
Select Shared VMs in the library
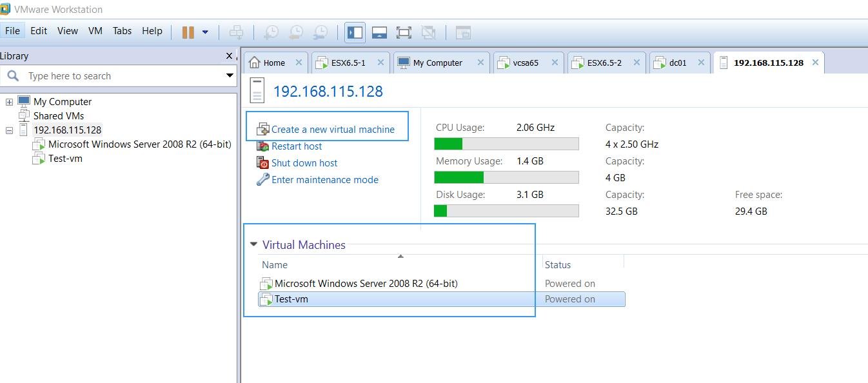59,116
